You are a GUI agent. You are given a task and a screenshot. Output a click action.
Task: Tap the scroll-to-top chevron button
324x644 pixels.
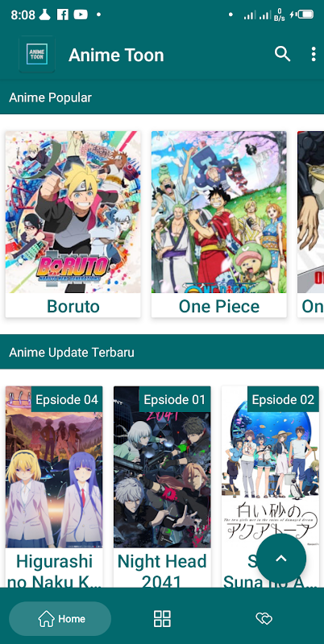[x=281, y=558]
